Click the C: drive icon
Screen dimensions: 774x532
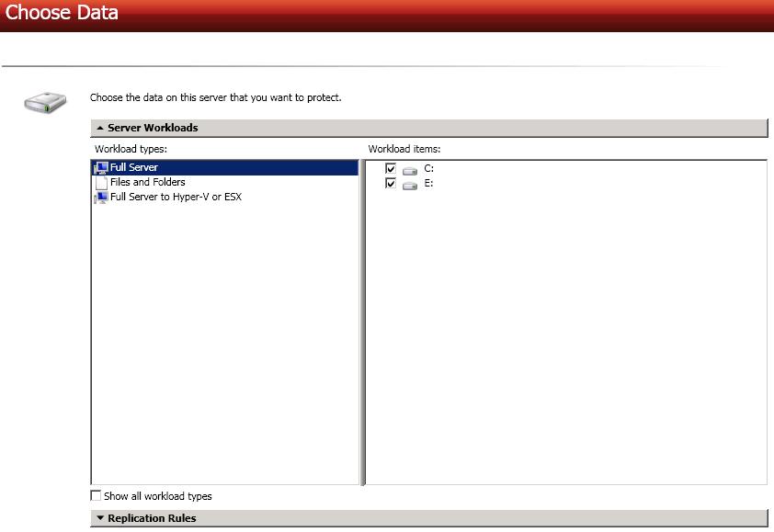point(410,170)
